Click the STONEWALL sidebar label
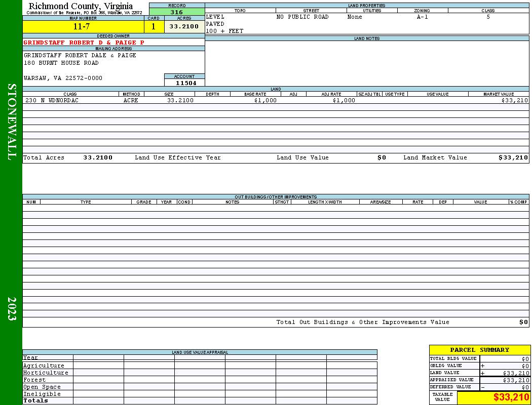Viewport: 532px width, 405px height. [x=12, y=122]
